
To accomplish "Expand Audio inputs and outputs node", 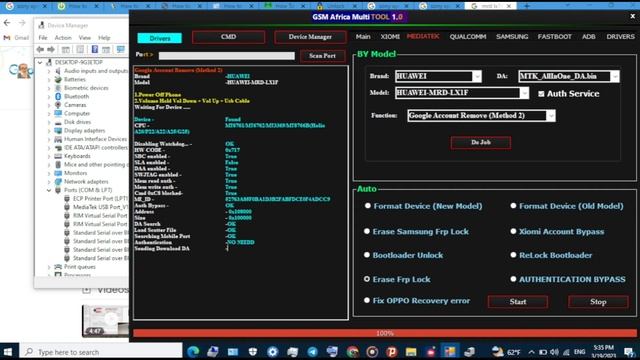I will click(49, 71).
